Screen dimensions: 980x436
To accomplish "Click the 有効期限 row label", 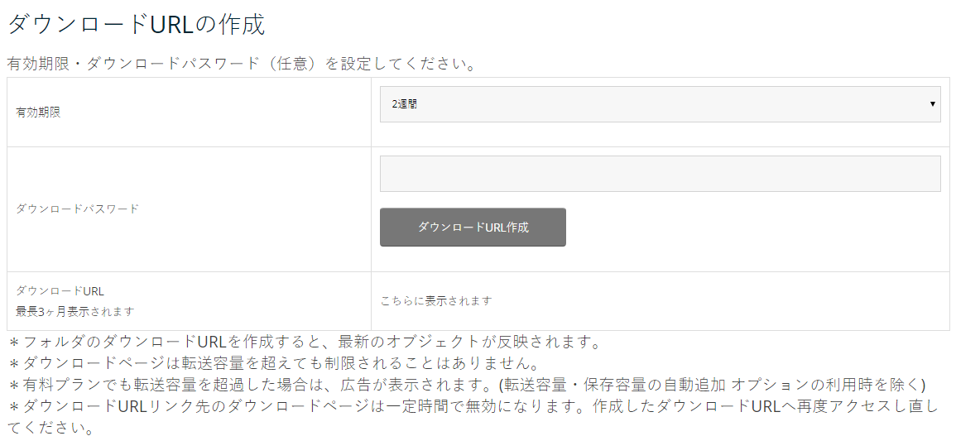I will (x=38, y=113).
